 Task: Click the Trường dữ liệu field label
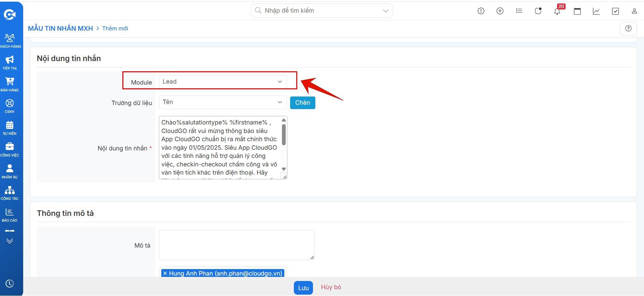[132, 103]
